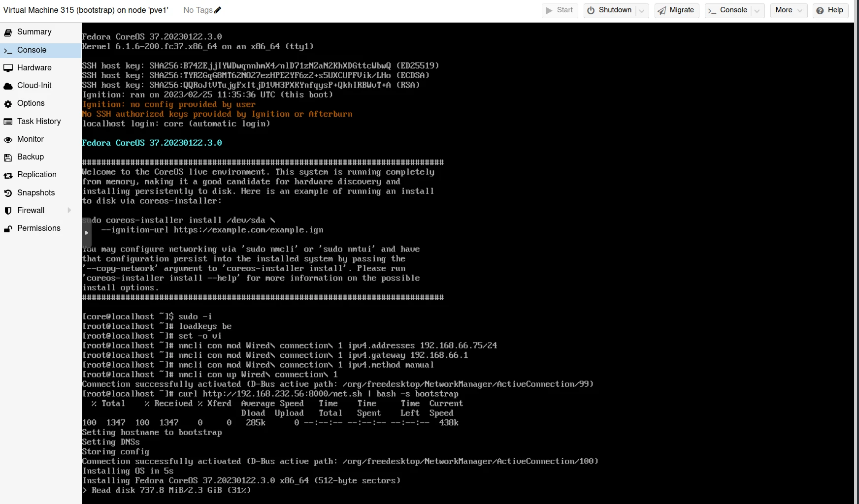
Task: Click the Snapshots history icon
Action: [x=8, y=193]
